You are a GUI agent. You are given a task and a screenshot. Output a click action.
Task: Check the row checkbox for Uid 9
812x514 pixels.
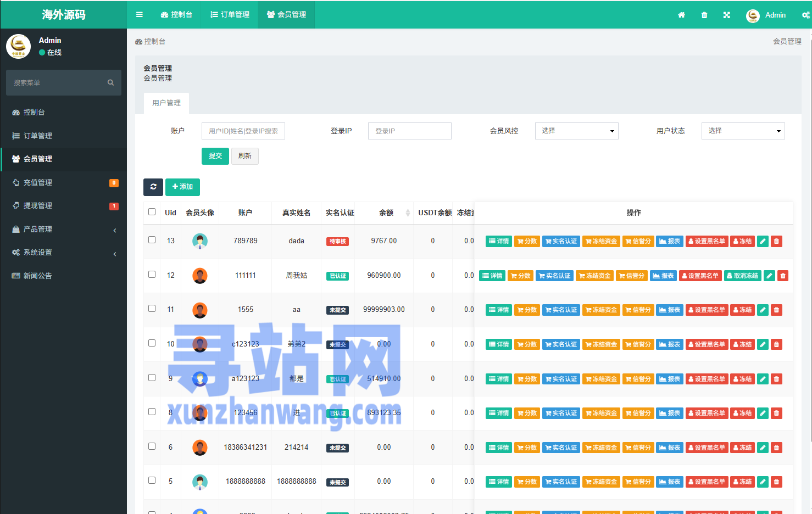pyautogui.click(x=152, y=378)
